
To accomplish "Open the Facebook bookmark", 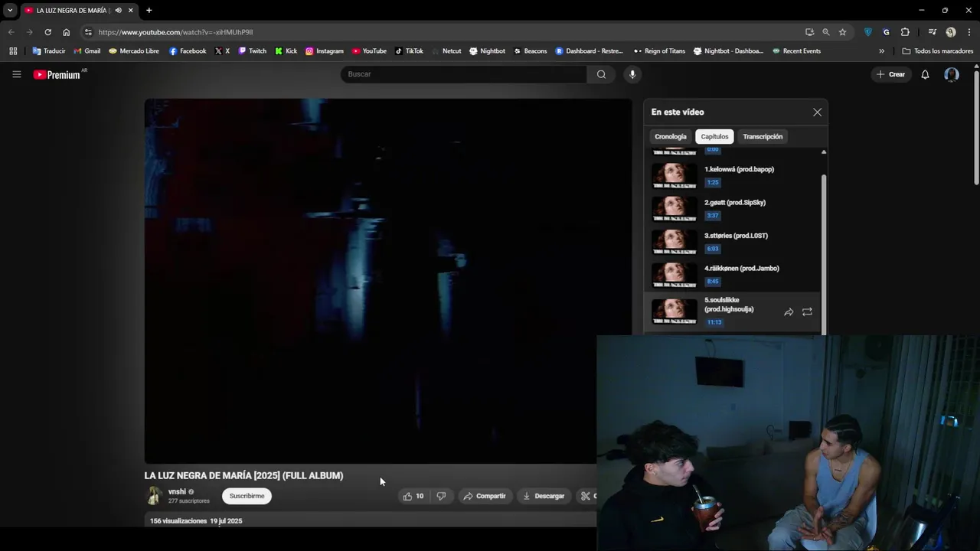I will (187, 51).
